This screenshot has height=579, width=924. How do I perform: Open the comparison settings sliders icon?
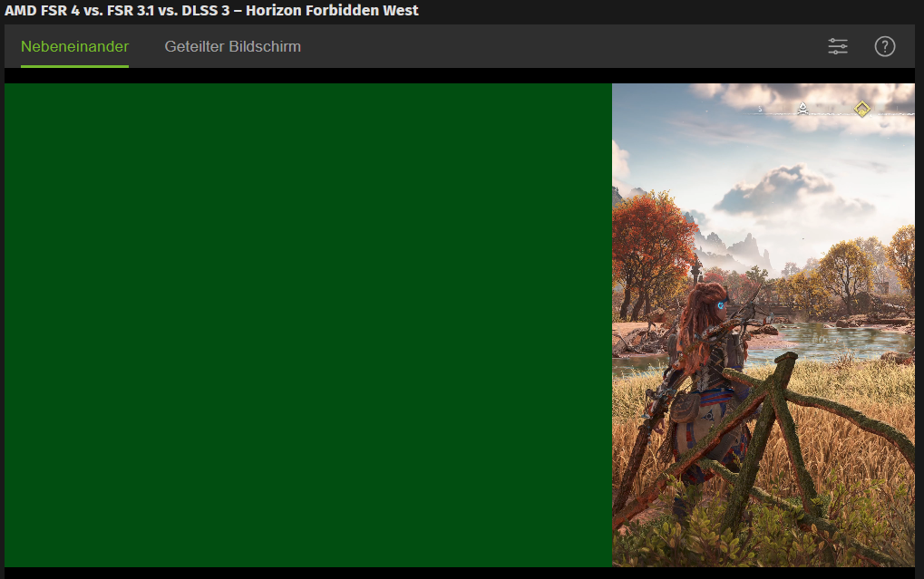[x=837, y=46]
